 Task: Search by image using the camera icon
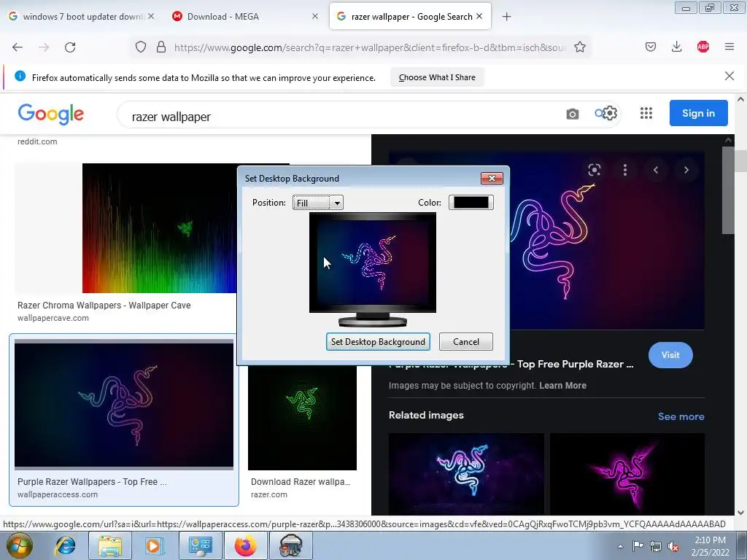572,114
